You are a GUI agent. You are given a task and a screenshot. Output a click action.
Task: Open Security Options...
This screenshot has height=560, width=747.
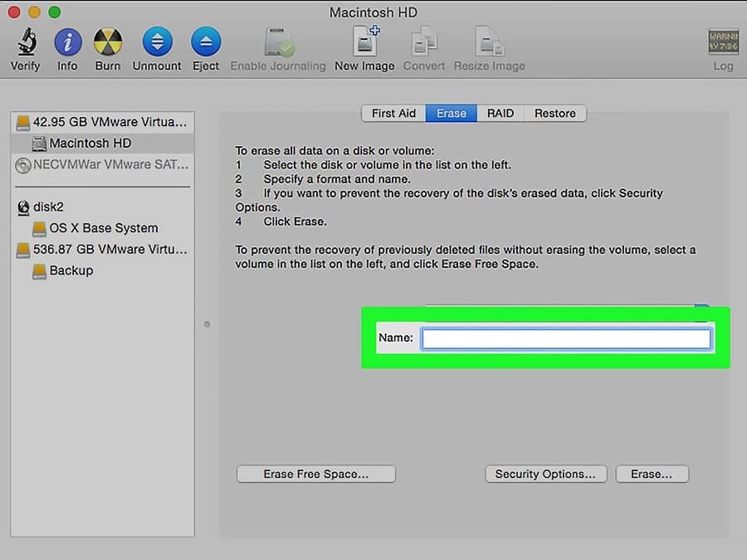[546, 475]
